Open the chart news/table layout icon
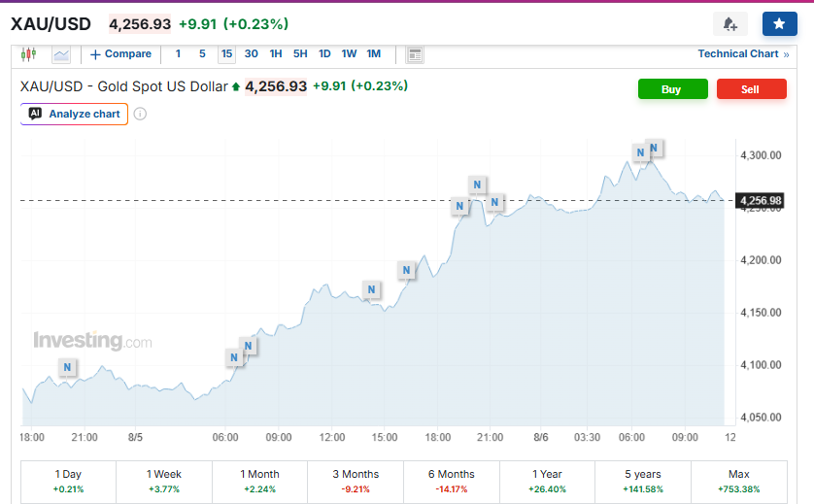This screenshot has width=814, height=504. pyautogui.click(x=415, y=54)
